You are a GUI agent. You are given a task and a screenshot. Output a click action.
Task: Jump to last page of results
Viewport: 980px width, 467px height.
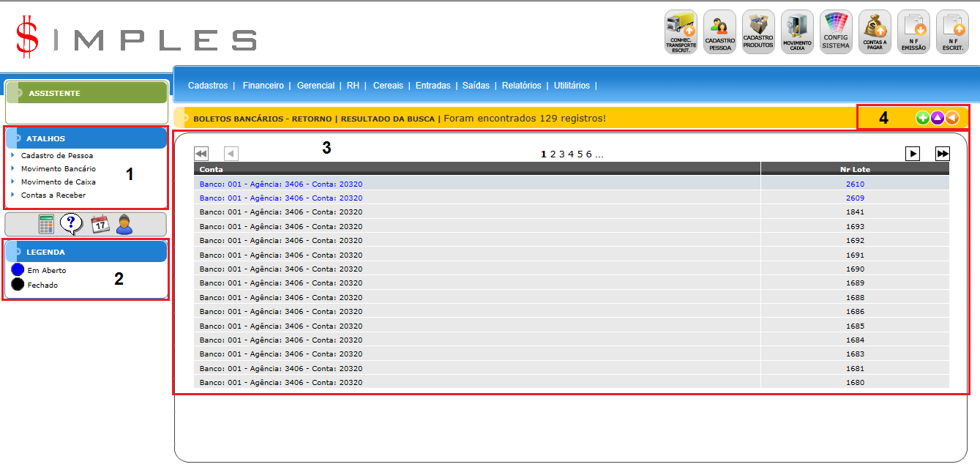[943, 154]
